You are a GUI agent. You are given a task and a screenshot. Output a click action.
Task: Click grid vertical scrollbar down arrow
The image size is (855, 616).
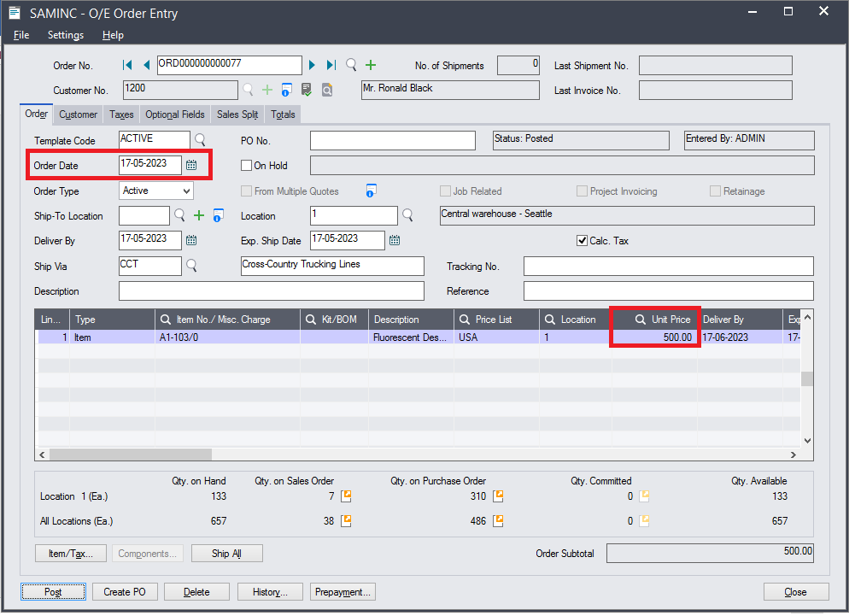(807, 440)
